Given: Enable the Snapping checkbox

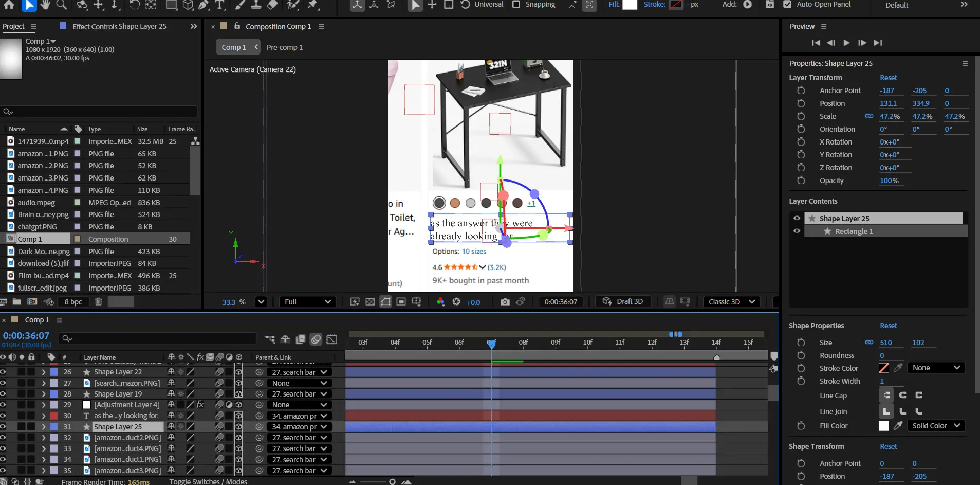Looking at the screenshot, I should [x=516, y=4].
